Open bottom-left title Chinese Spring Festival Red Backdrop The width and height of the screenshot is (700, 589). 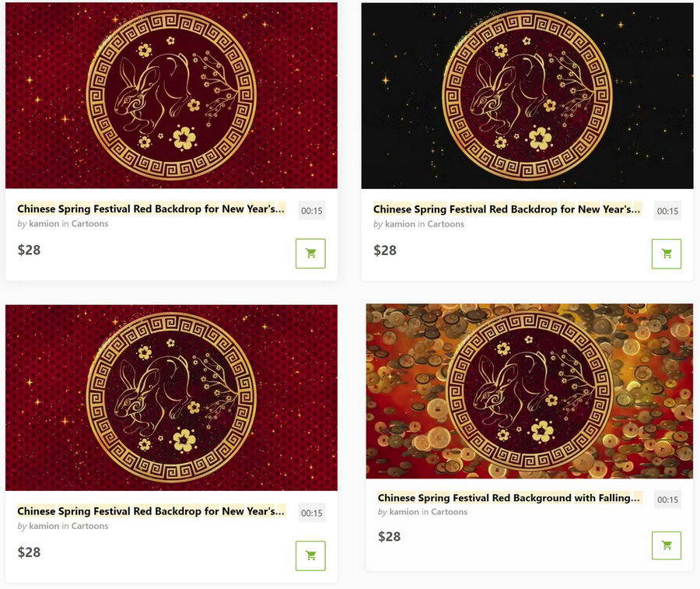pos(151,511)
